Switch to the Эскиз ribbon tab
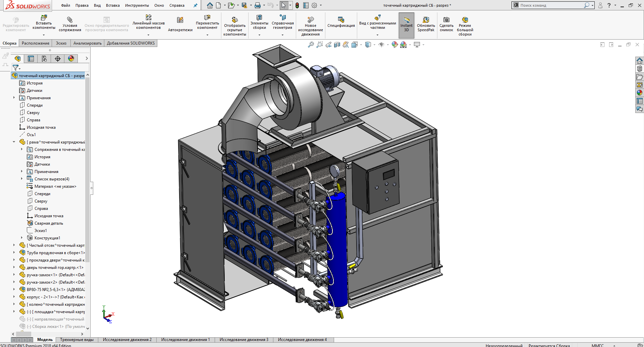The height and width of the screenshot is (347, 644). pos(61,43)
